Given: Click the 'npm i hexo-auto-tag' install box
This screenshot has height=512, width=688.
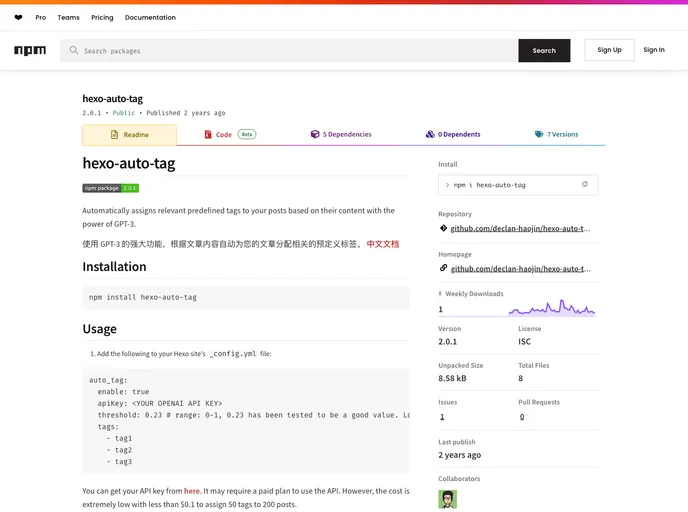Looking at the screenshot, I should tap(518, 185).
